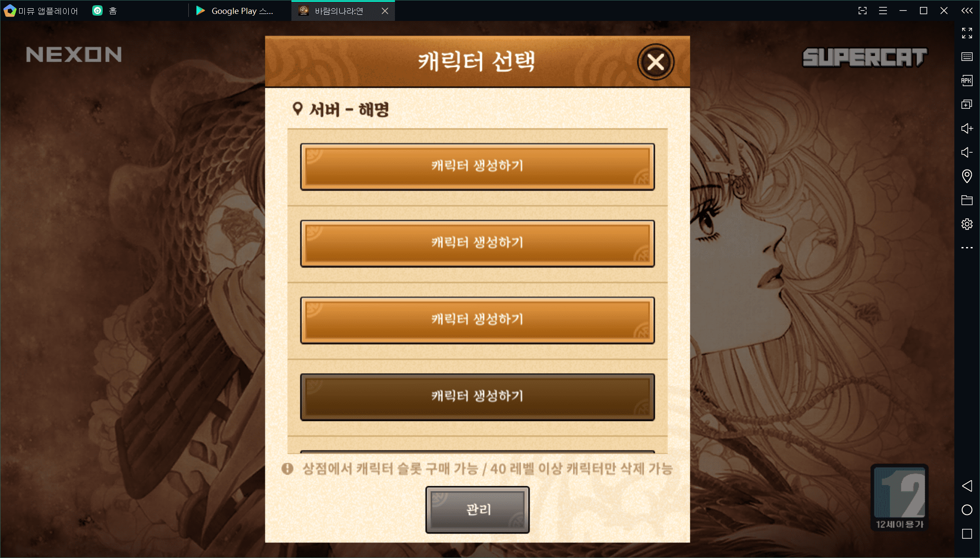Click the Android back triangle button
Viewport: 980px width, 558px height.
pos(967,486)
